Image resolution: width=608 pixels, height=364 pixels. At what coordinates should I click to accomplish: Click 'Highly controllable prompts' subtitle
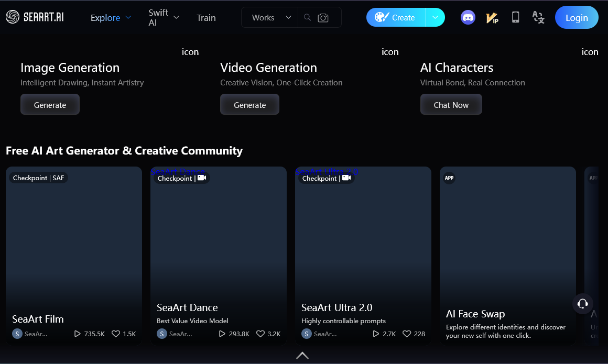click(x=343, y=321)
